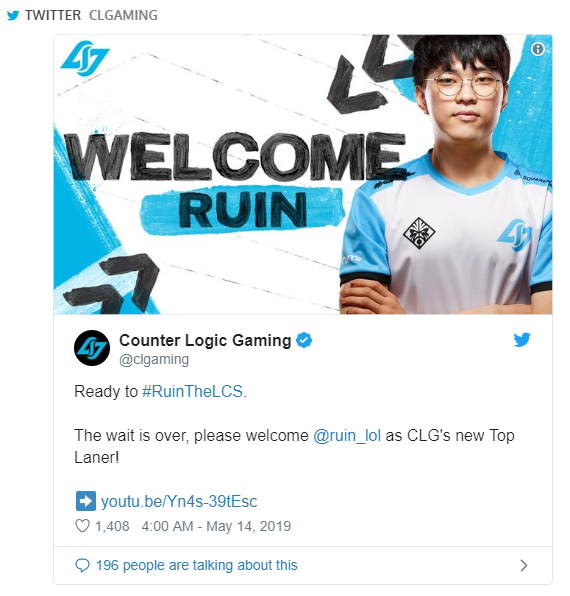570x596 pixels.
Task: Click the Twitter bird icon in the header
Action: click(x=13, y=16)
